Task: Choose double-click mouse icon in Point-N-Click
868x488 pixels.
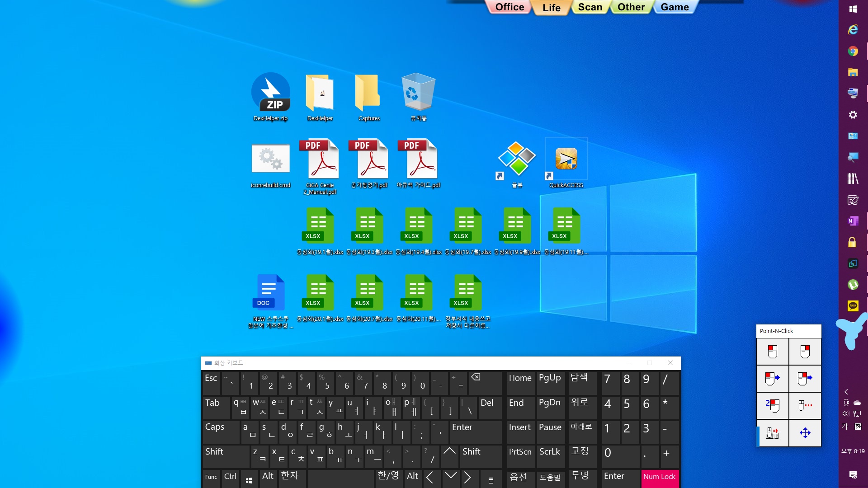Action: click(772, 405)
